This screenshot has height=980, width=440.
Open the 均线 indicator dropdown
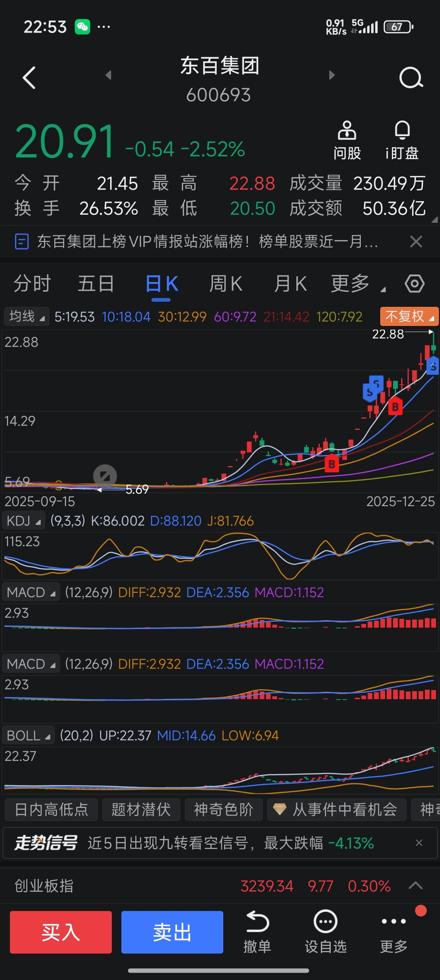[x=27, y=316]
